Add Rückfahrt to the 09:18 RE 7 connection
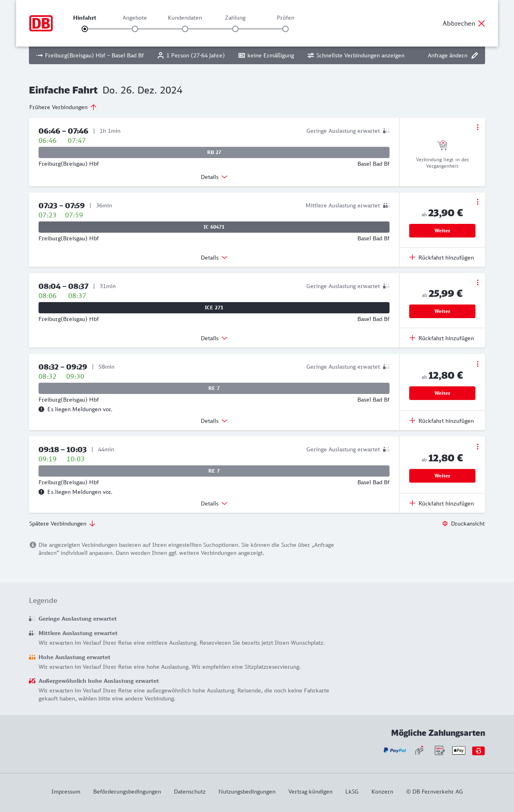The height and width of the screenshot is (812, 514). click(x=442, y=503)
